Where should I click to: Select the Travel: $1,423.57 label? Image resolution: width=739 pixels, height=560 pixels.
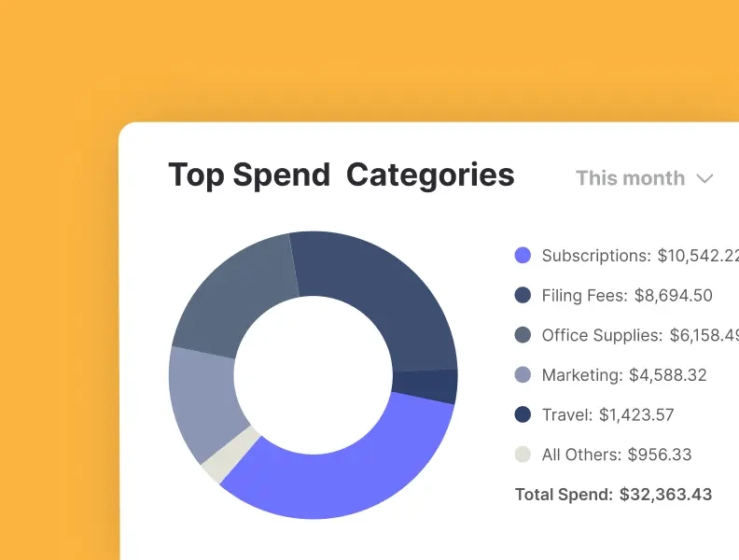[x=607, y=414]
